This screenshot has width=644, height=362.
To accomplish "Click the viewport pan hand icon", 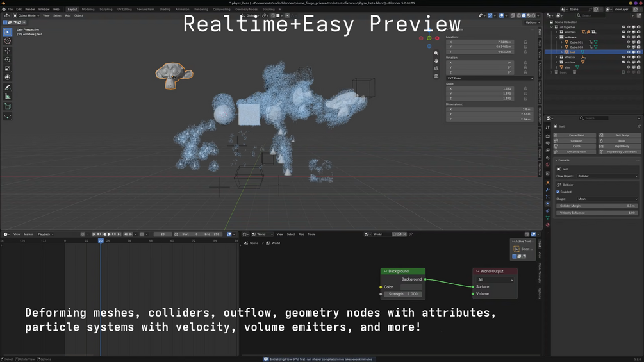I will (x=436, y=61).
